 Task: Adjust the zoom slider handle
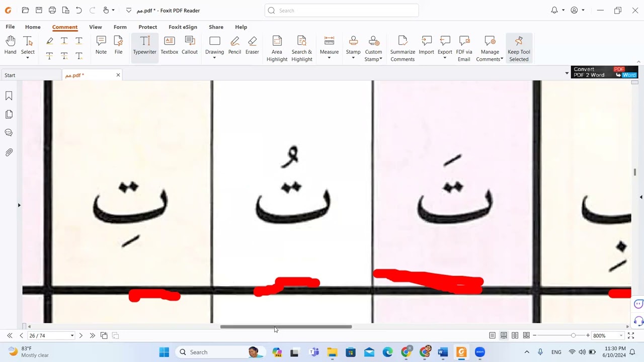pyautogui.click(x=573, y=335)
